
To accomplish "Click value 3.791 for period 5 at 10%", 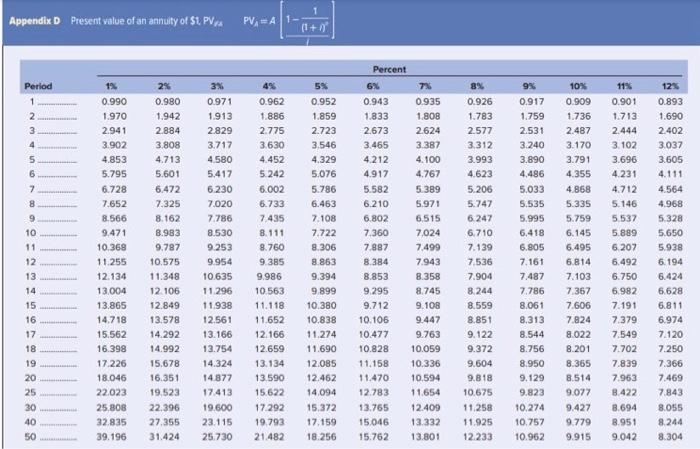I will (x=578, y=159).
